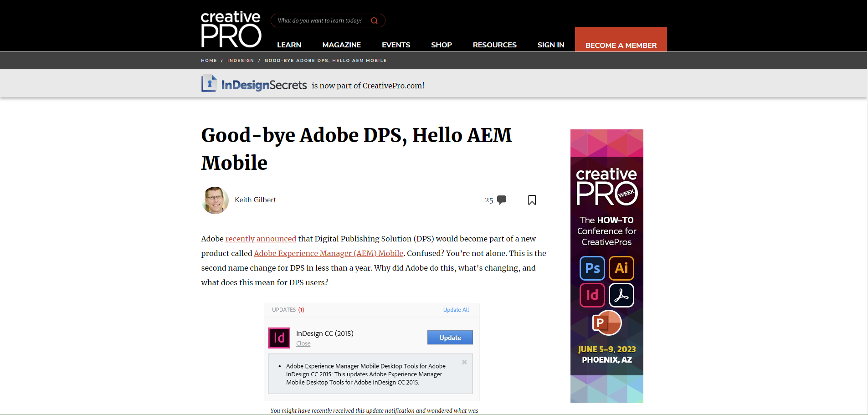Click the PowerPoint icon in the ad

607,323
